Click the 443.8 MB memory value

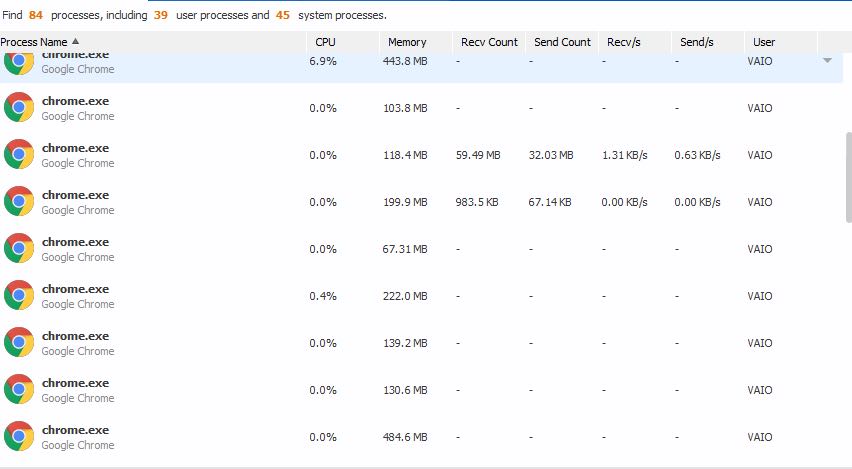405,61
